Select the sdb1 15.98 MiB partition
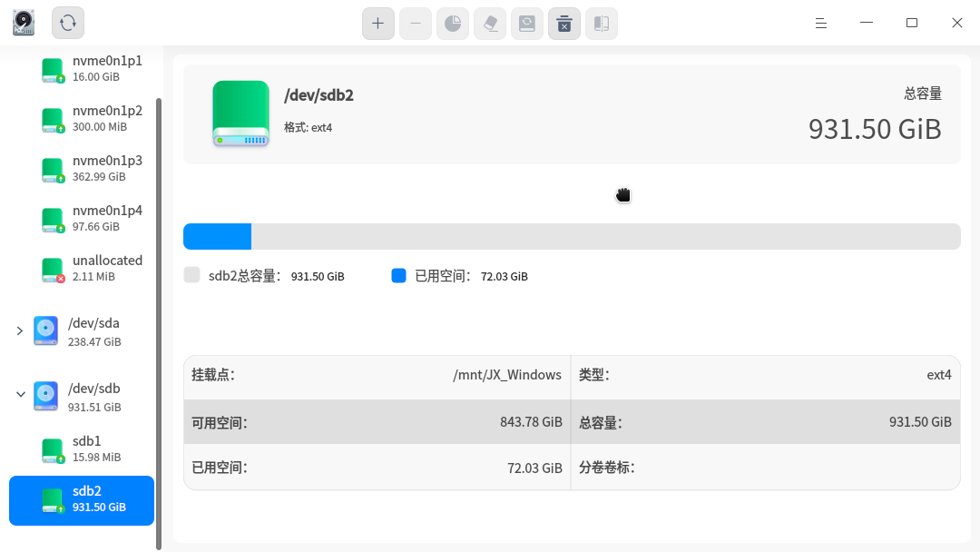 point(82,449)
